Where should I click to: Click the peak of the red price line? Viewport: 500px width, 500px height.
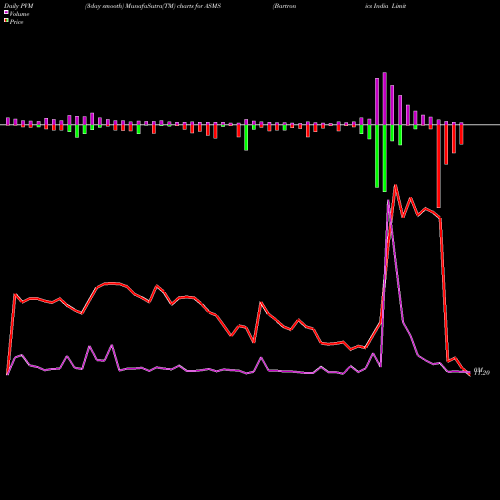pos(396,185)
